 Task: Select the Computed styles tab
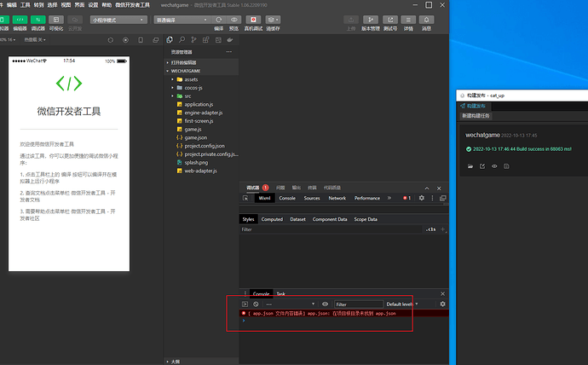tap(272, 219)
